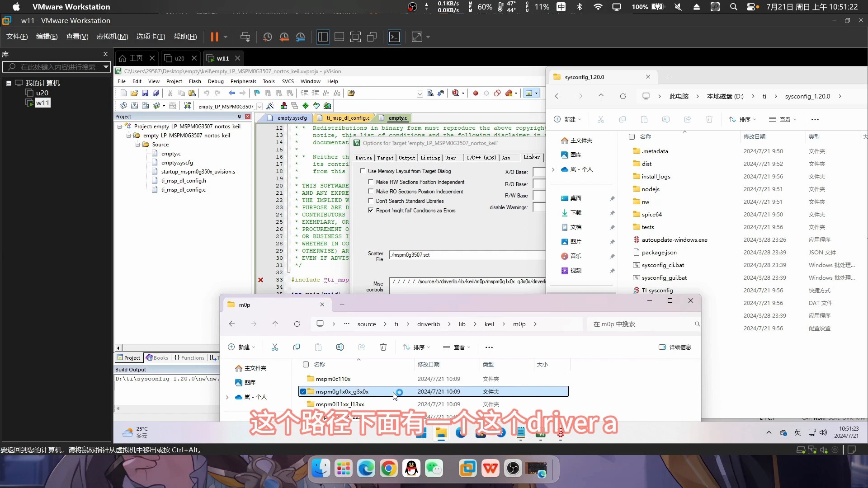Image resolution: width=868 pixels, height=488 pixels.
Task: Switch to Functions panel tab in µVision
Action: tap(189, 358)
